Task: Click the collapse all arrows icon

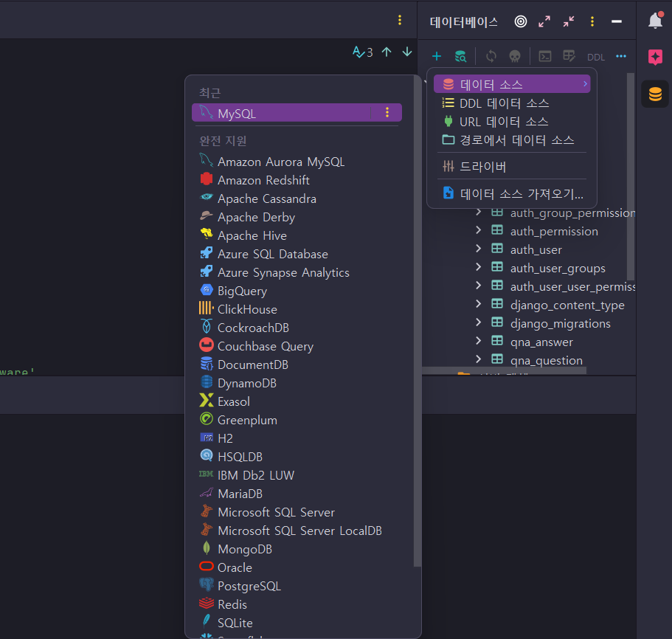Action: tap(569, 21)
